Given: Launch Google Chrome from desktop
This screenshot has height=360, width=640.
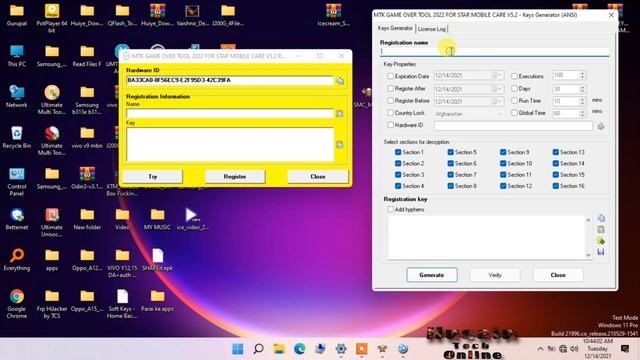Looking at the screenshot, I should (x=17, y=304).
